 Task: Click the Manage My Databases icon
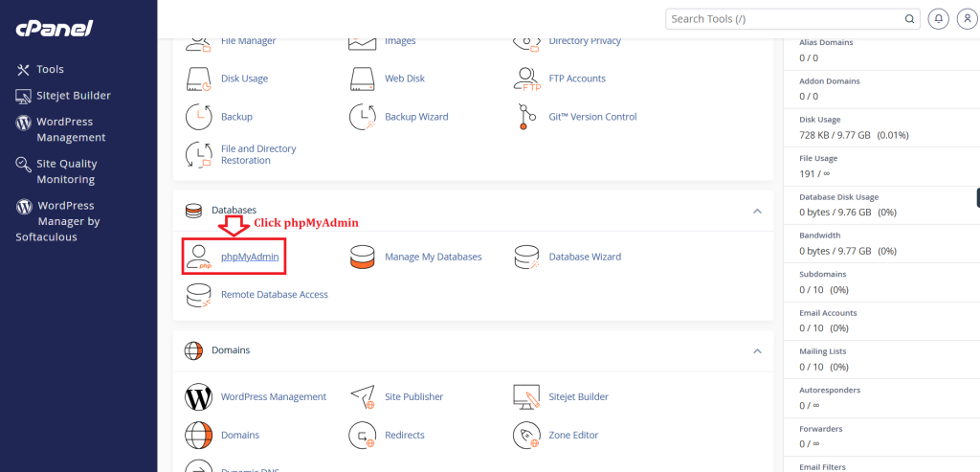point(363,257)
